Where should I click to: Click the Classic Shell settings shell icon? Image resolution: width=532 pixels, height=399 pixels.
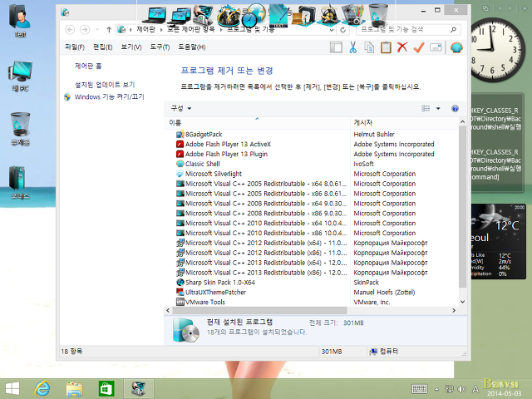(x=456, y=47)
